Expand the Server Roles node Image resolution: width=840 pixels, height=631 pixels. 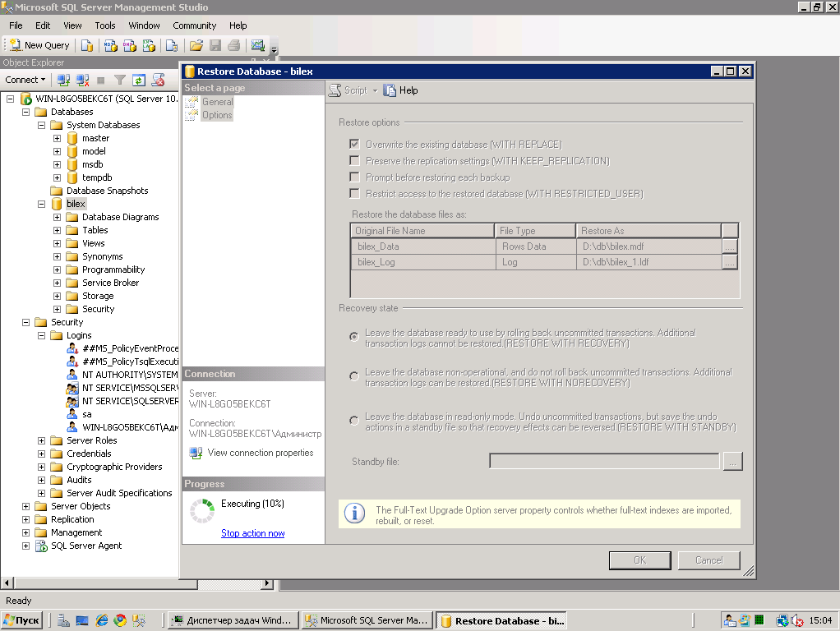41,440
